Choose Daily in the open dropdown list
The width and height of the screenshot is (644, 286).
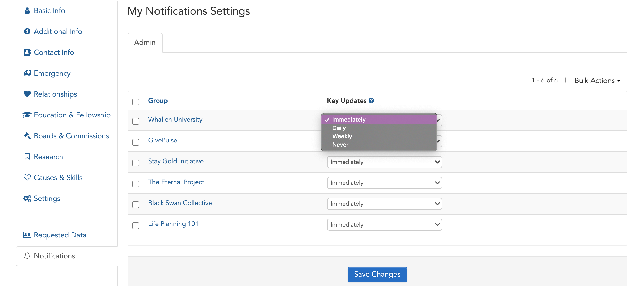click(379, 128)
